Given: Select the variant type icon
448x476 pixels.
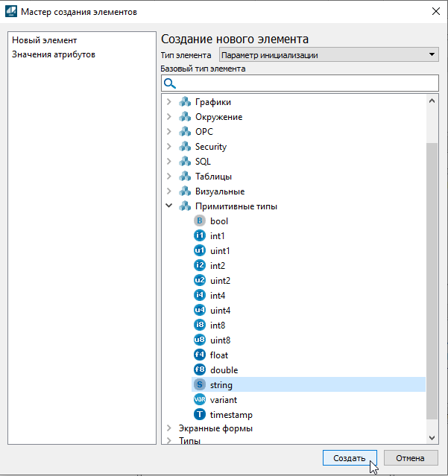Looking at the screenshot, I should point(199,400).
